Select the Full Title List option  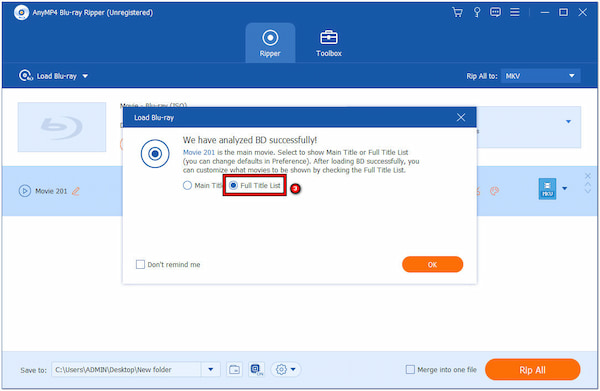pyautogui.click(x=255, y=186)
